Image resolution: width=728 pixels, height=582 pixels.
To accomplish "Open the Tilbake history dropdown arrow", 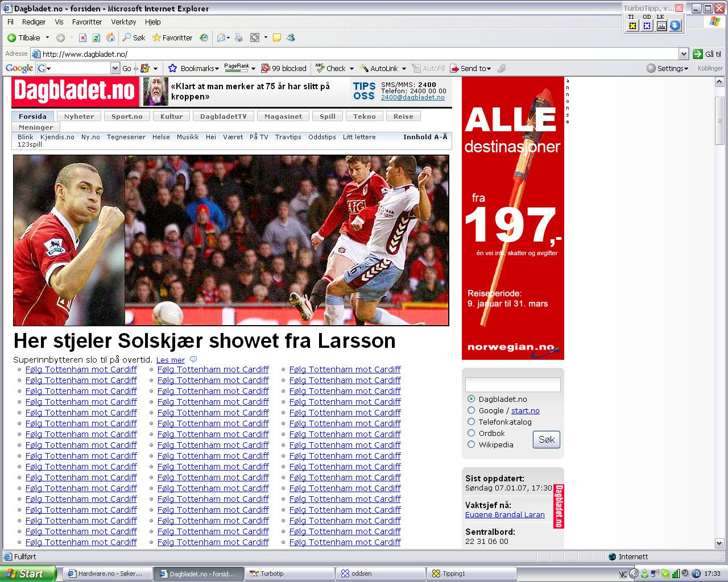I will coord(47,38).
